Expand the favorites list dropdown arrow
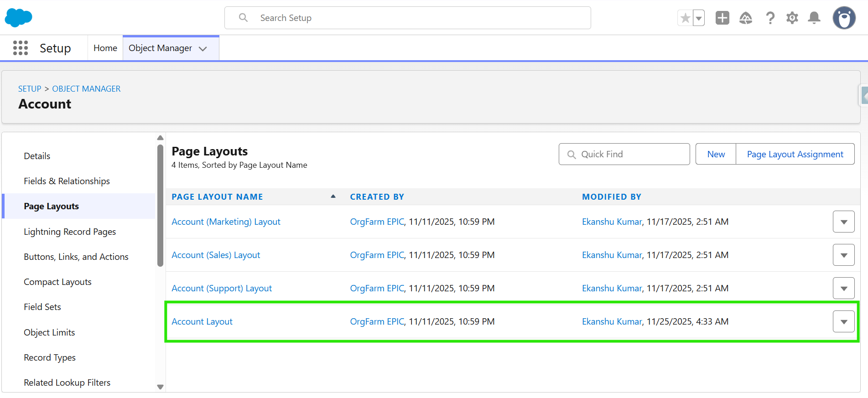 (x=699, y=18)
